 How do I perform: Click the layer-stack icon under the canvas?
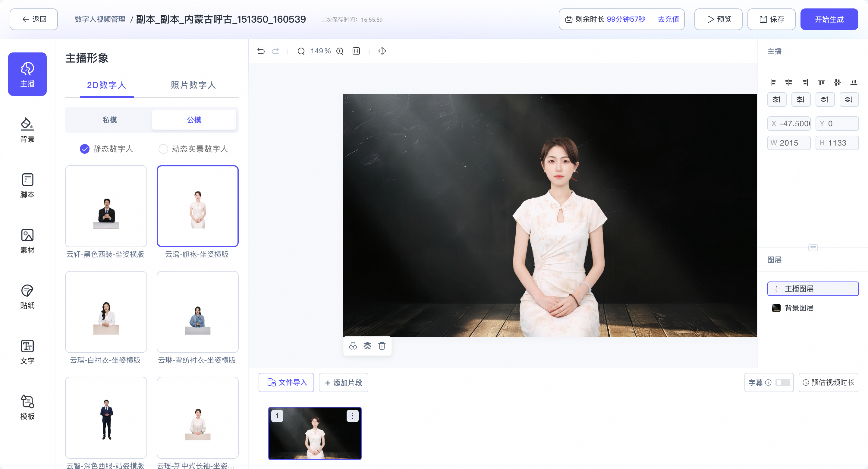(x=367, y=346)
